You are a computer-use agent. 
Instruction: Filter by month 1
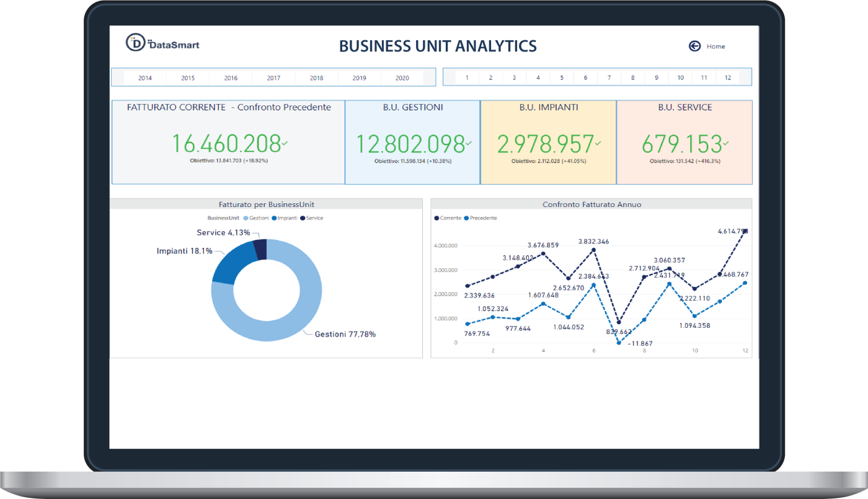467,78
